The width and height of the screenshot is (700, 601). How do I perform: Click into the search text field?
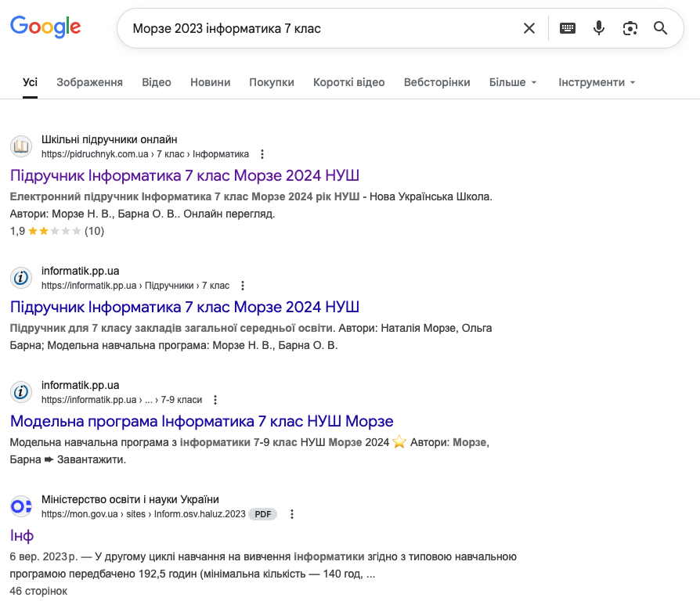[x=313, y=28]
